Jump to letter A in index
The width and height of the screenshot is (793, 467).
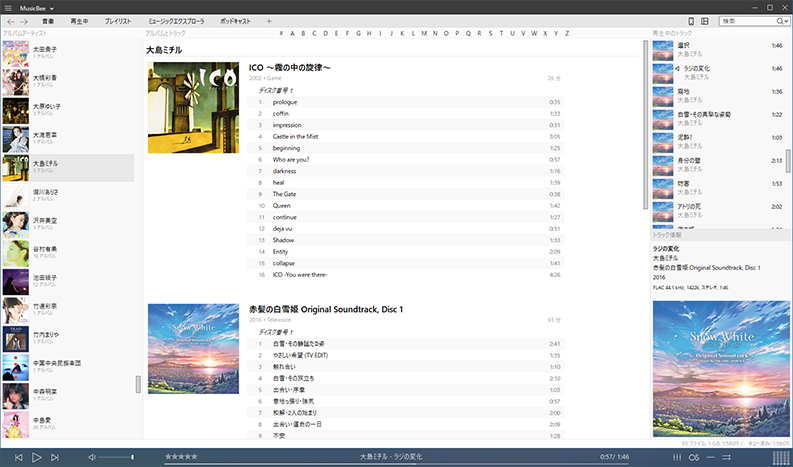point(292,33)
